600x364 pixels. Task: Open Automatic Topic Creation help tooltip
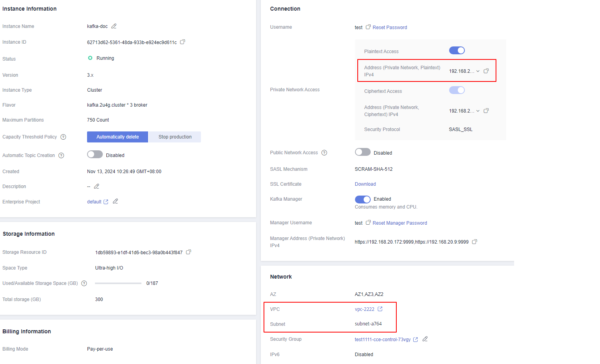click(61, 155)
